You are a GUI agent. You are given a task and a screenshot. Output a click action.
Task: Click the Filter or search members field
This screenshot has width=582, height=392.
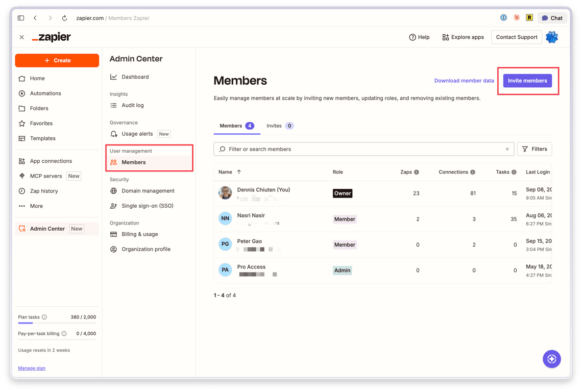(363, 149)
